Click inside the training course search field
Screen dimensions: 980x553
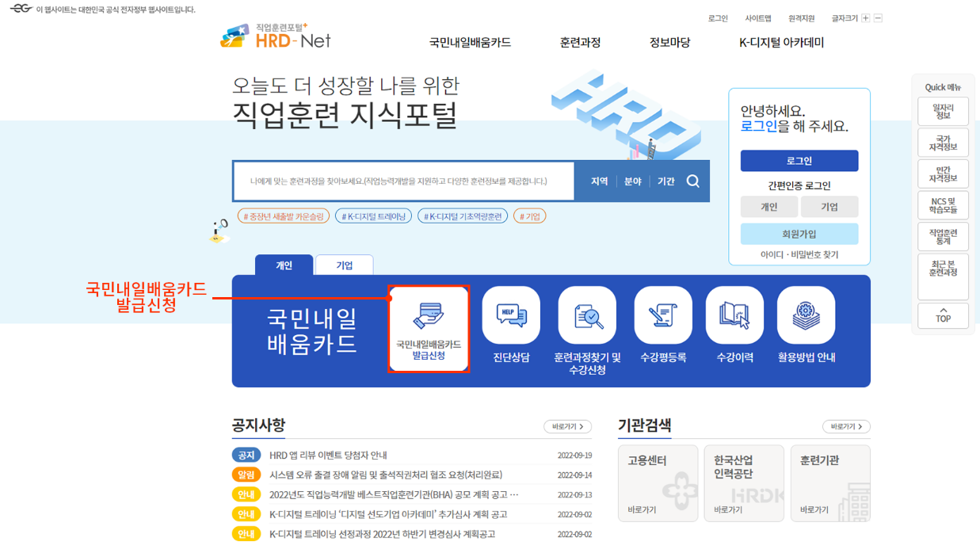pyautogui.click(x=396, y=181)
